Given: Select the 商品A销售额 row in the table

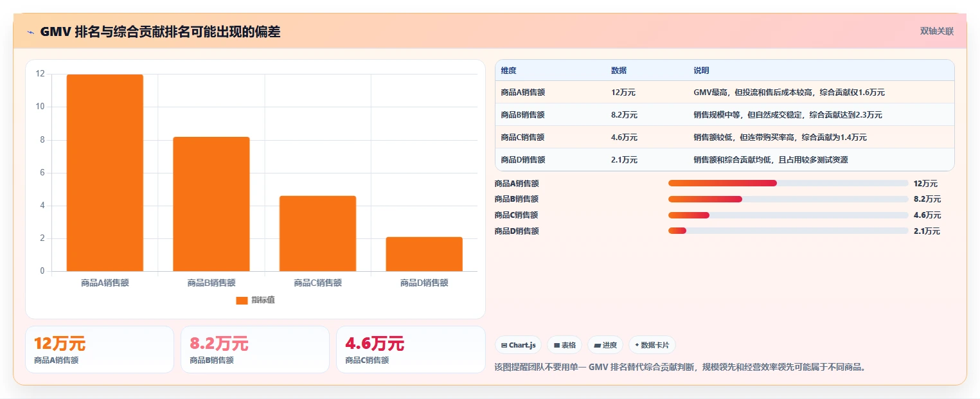Looking at the screenshot, I should 725,93.
